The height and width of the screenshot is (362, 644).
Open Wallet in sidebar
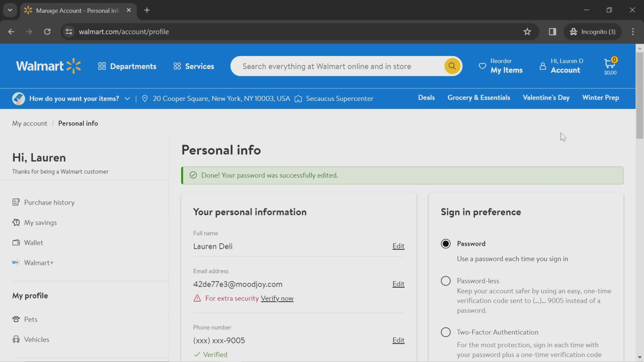tap(28, 243)
